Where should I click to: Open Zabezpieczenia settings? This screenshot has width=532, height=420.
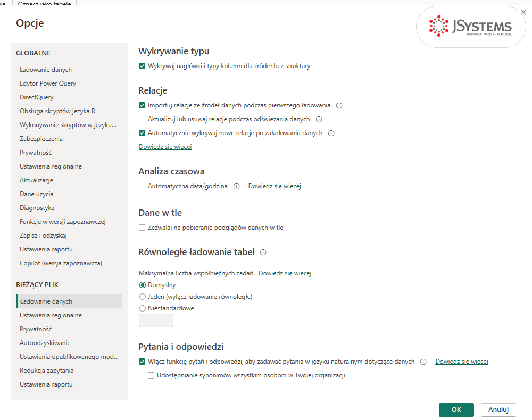click(x=69, y=139)
